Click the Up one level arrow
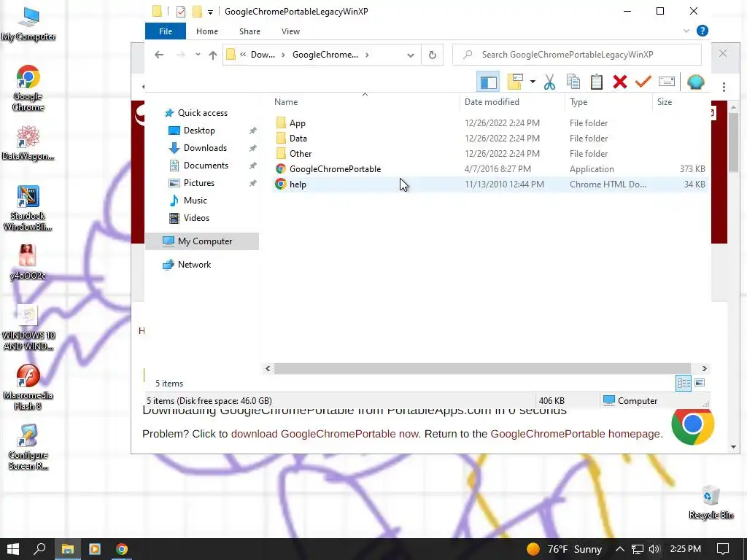This screenshot has height=560, width=747. coord(213,55)
